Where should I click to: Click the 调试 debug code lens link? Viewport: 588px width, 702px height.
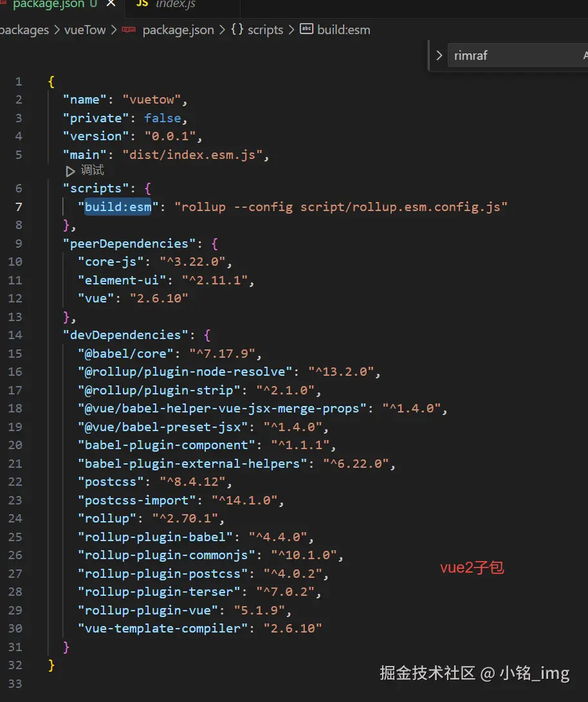pyautogui.click(x=92, y=171)
